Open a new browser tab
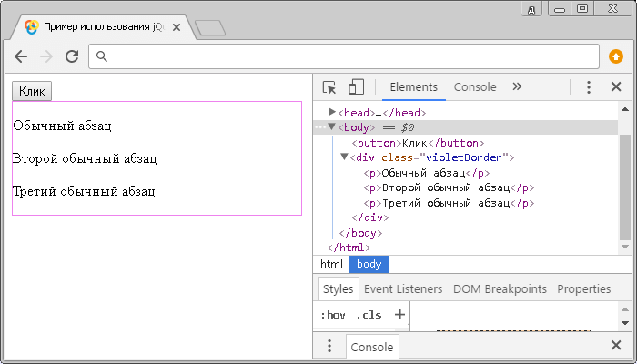 [210, 28]
